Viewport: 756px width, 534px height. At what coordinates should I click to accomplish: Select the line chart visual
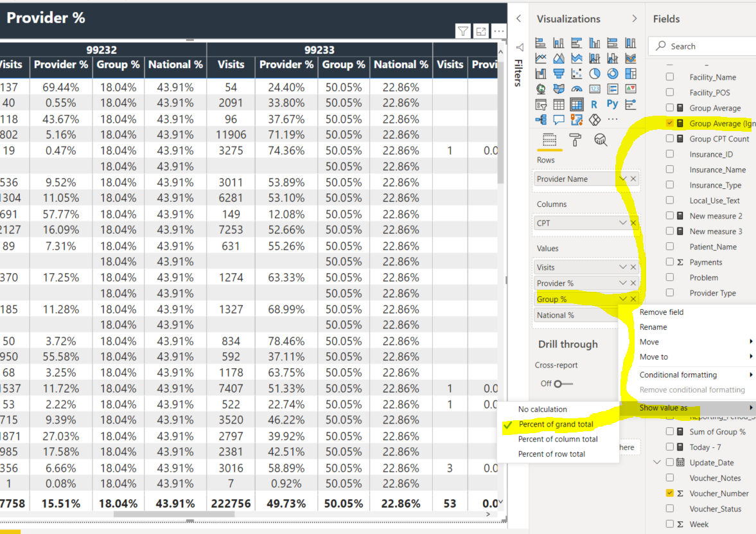tap(540, 58)
